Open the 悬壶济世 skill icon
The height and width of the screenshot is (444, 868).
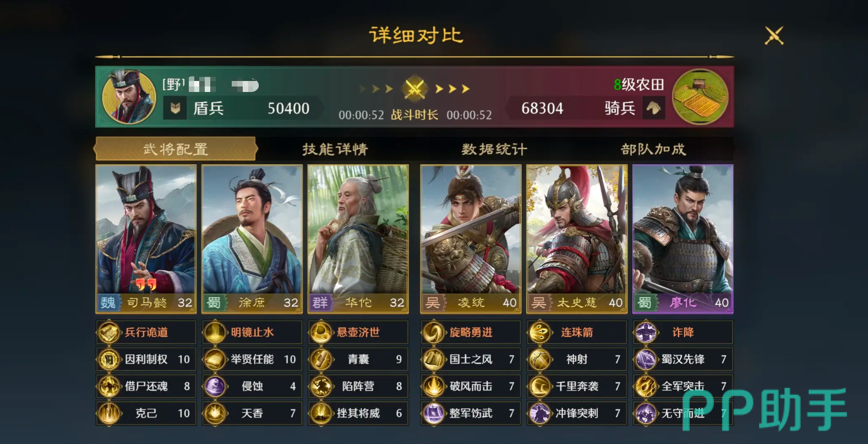click(x=321, y=332)
